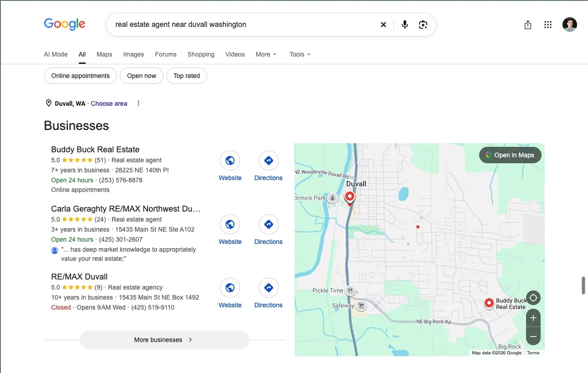Open the three-dot menu beside Choose area

click(x=138, y=103)
